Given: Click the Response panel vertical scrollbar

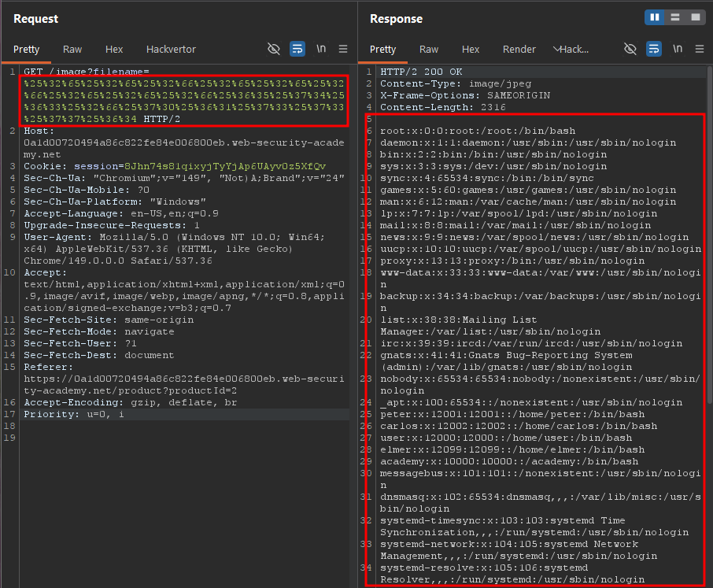Looking at the screenshot, I should pyautogui.click(x=710, y=235).
